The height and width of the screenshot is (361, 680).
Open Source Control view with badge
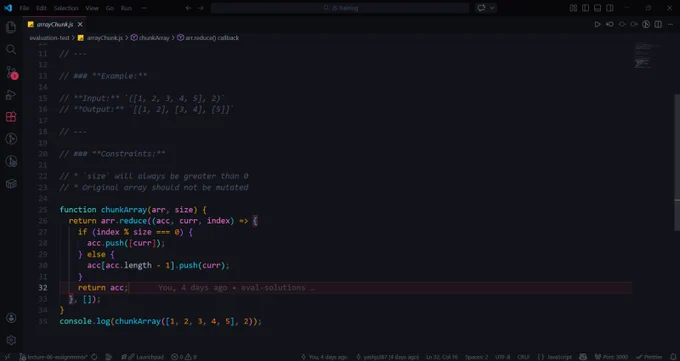[11, 72]
